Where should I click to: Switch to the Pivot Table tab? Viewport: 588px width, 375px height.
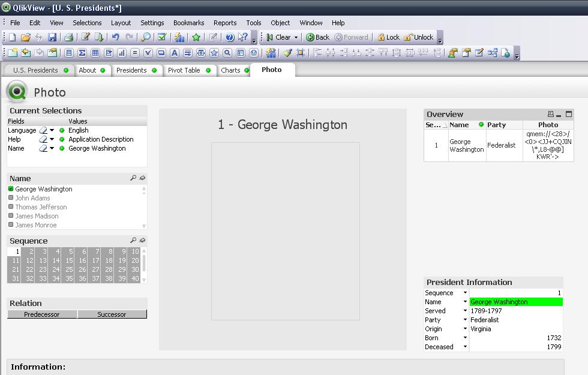[189, 70]
